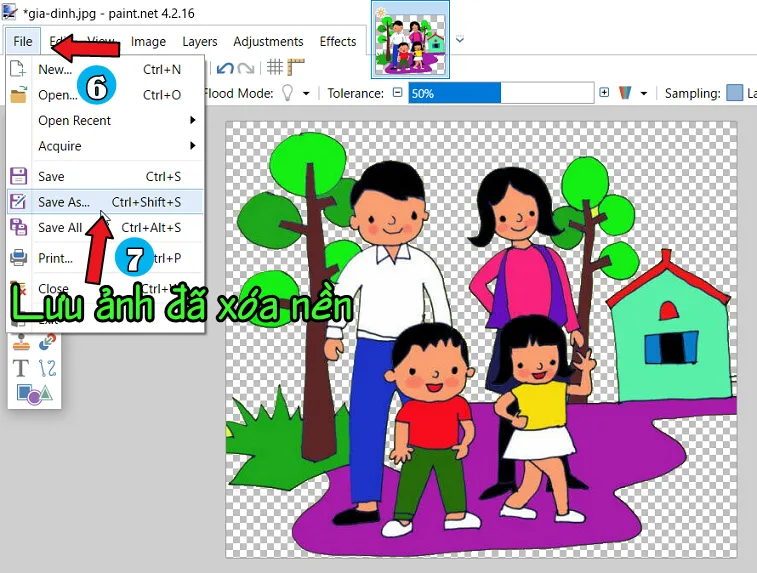757x573 pixels.
Task: Click the Undo arrow icon
Action: 225,68
